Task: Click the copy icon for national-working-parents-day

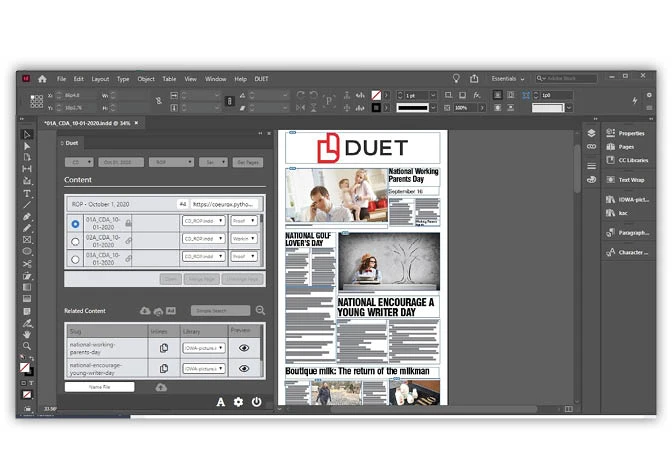Action: tap(164, 348)
